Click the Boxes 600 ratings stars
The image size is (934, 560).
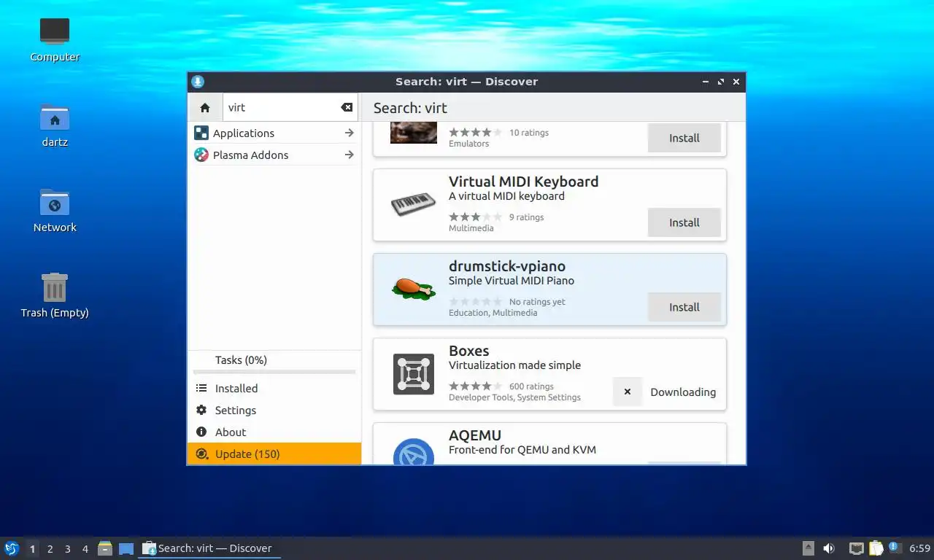pos(475,386)
